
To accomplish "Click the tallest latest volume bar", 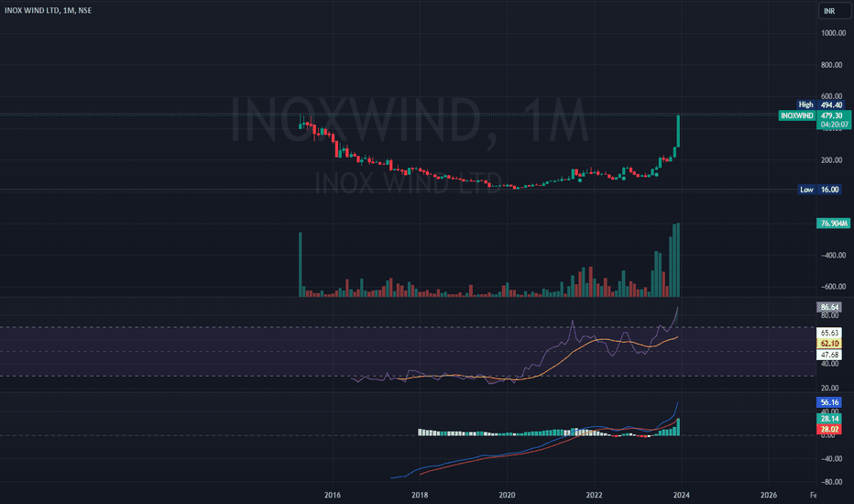I will (678, 260).
